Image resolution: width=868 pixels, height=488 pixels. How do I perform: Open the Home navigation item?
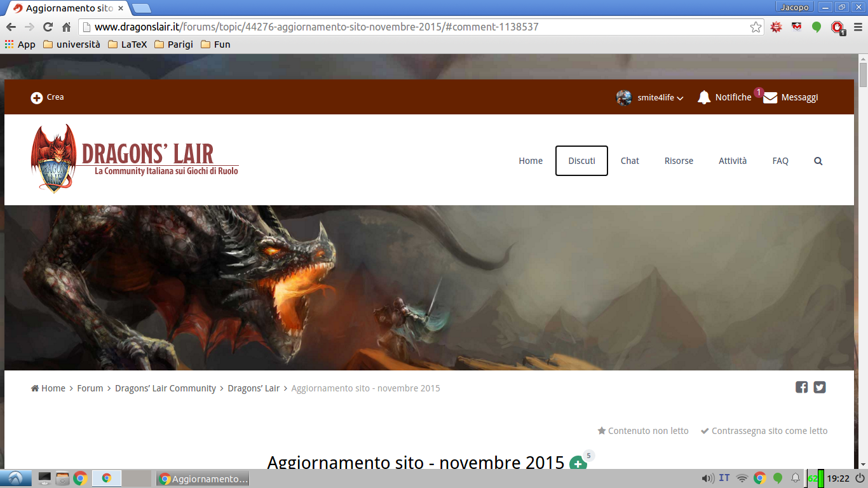531,161
